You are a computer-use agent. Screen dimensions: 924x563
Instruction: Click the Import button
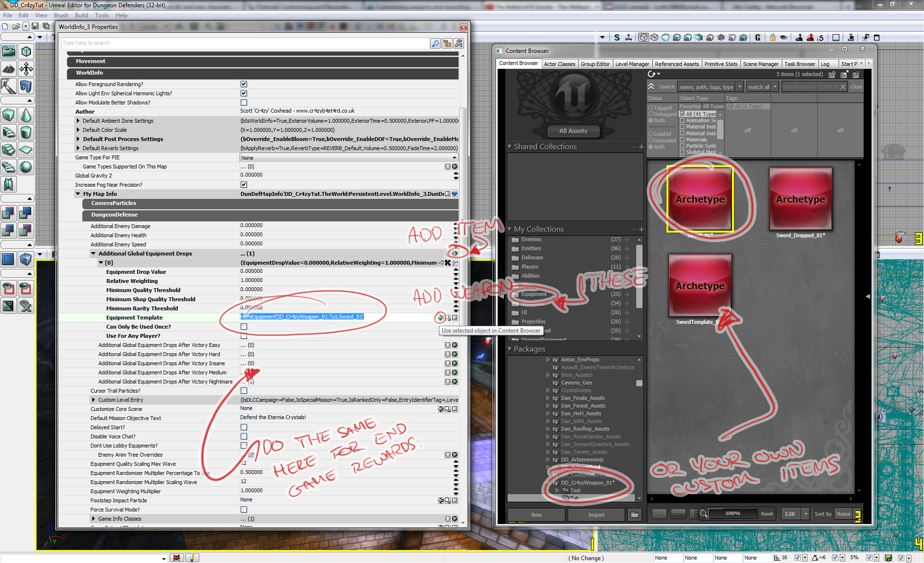pyautogui.click(x=596, y=515)
